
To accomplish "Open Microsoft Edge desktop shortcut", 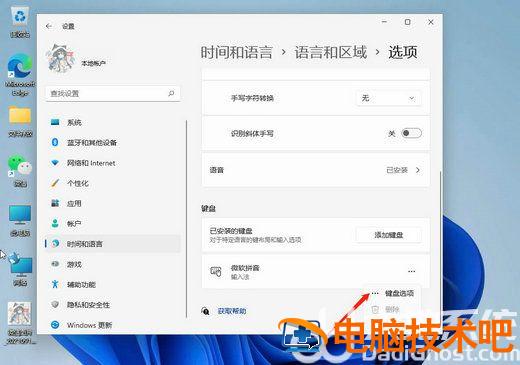I will (x=20, y=75).
